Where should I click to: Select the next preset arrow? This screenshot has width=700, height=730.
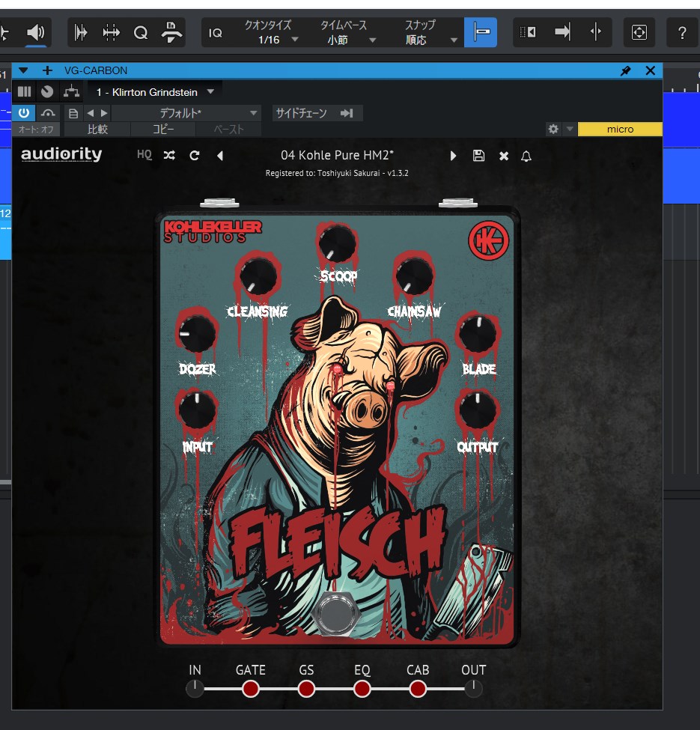coord(453,156)
